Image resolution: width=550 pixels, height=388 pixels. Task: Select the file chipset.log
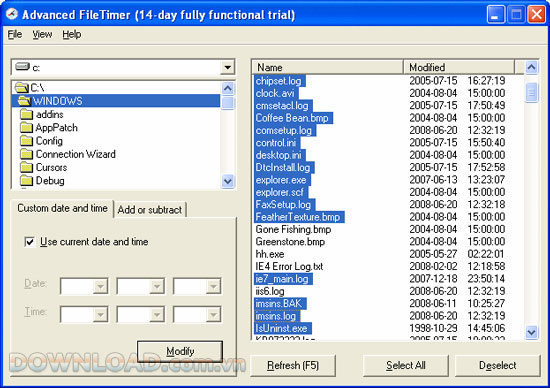[279, 81]
